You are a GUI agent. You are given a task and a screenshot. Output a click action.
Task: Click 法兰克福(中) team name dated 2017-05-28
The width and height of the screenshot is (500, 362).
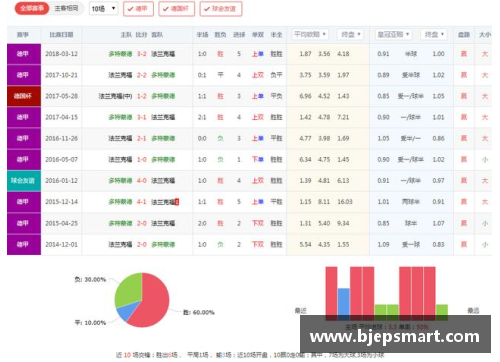tap(115, 96)
